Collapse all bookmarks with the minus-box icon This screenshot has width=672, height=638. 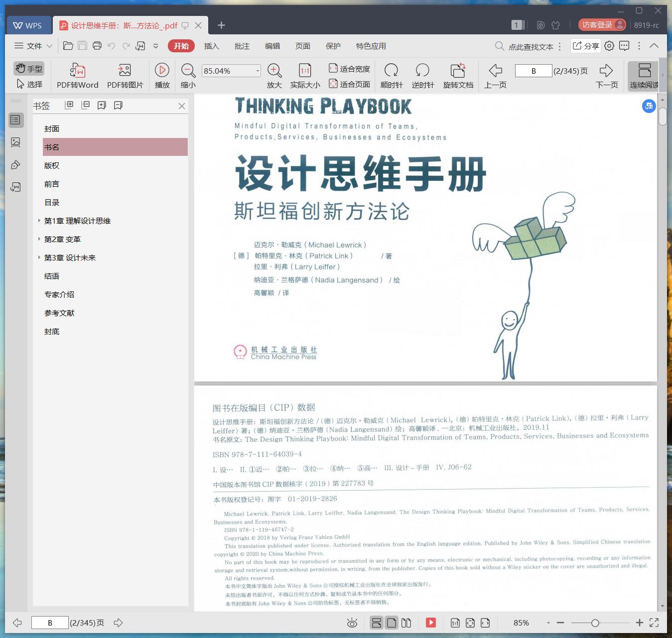click(86, 105)
